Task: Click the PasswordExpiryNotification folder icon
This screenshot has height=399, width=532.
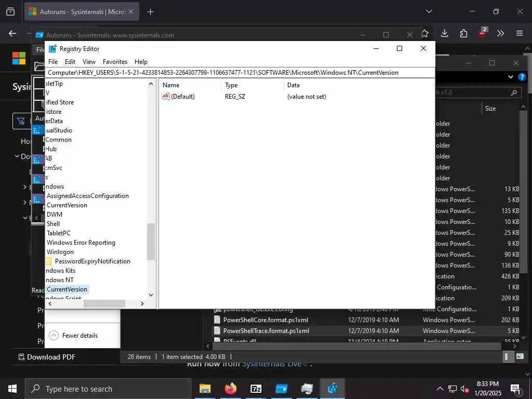Action: coord(49,261)
